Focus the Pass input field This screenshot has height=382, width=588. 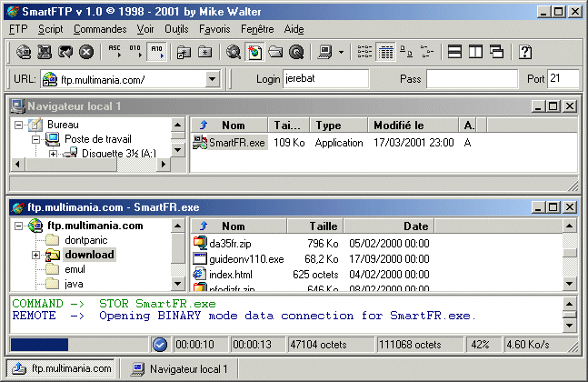[x=472, y=79]
